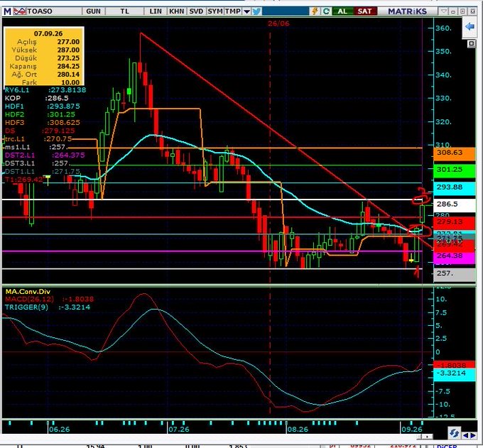Select the RY6.L1 indicator label
Viewport: 483px width, 448px height.
tap(45, 90)
